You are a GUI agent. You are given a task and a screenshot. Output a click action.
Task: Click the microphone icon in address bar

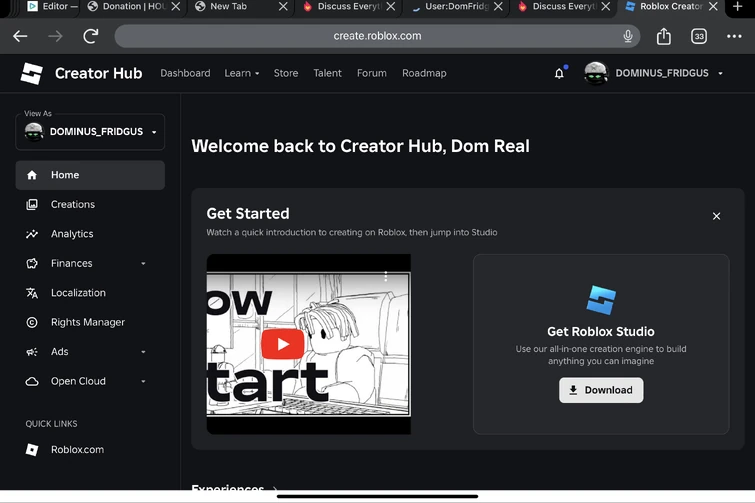(x=628, y=37)
